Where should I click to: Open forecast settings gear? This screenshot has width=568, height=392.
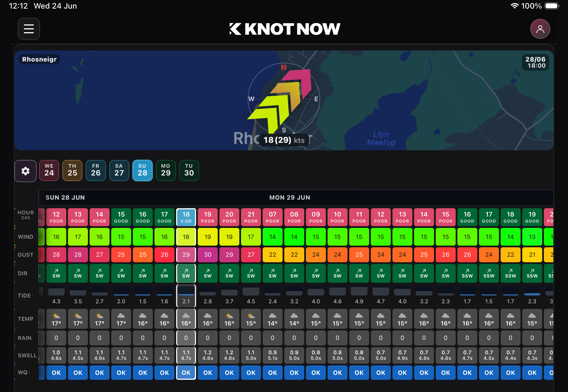[x=26, y=171]
